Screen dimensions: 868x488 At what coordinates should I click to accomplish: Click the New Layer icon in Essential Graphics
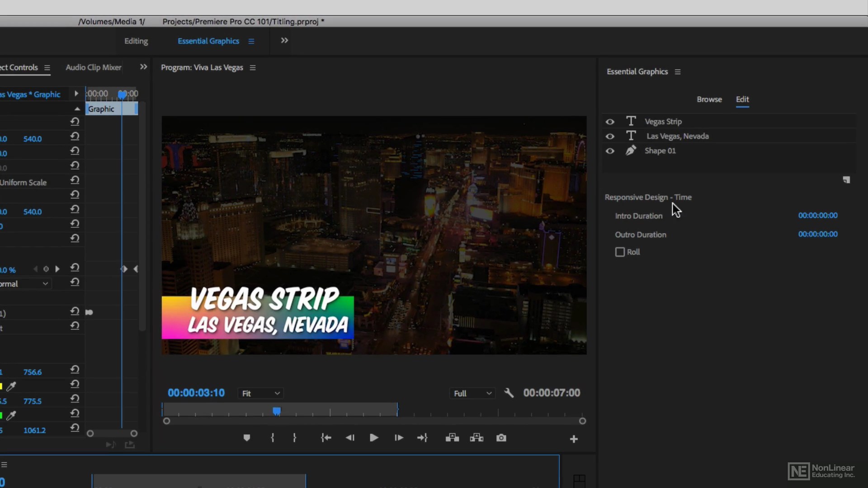pyautogui.click(x=846, y=180)
